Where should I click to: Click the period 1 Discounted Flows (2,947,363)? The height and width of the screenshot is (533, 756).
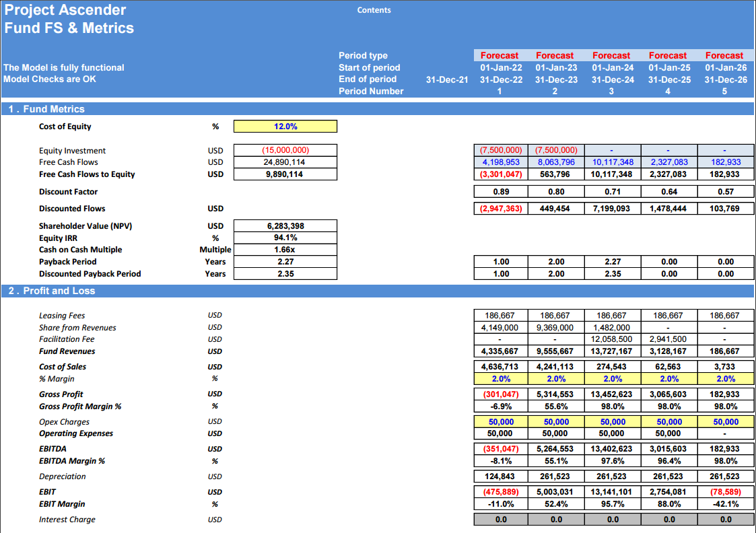pyautogui.click(x=501, y=209)
